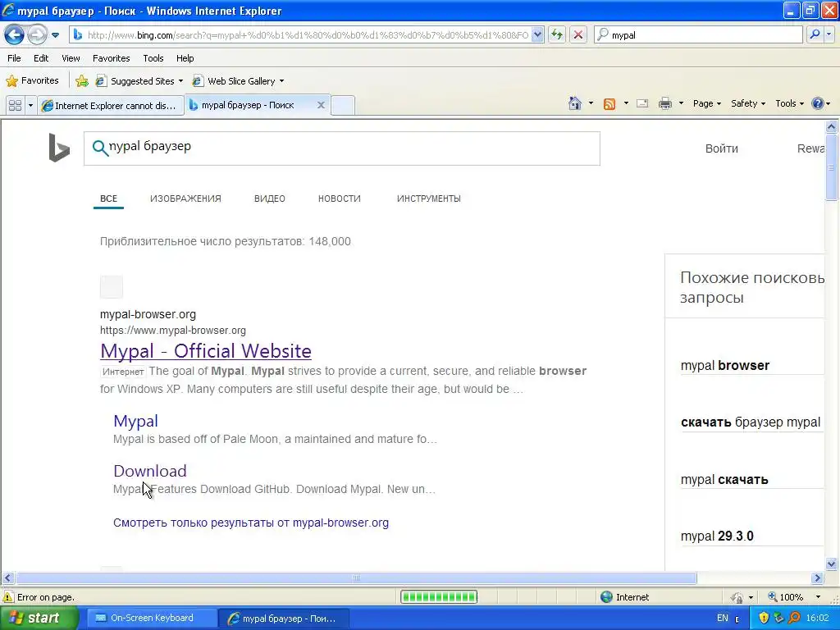
Task: Open the View menu
Action: tap(71, 58)
